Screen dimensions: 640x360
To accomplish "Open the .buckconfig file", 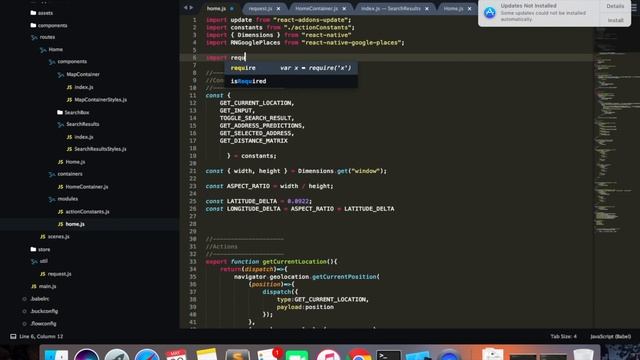I will point(40,311).
